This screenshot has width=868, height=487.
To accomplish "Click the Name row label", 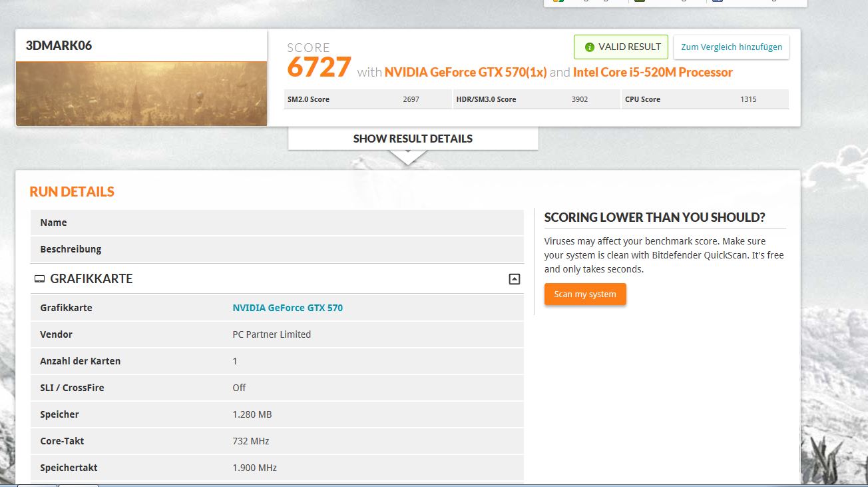I will [x=53, y=223].
